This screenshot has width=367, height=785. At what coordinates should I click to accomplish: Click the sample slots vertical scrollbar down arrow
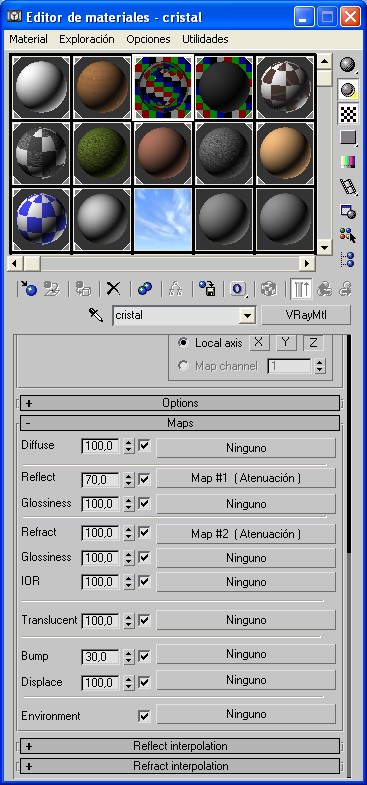click(x=324, y=247)
